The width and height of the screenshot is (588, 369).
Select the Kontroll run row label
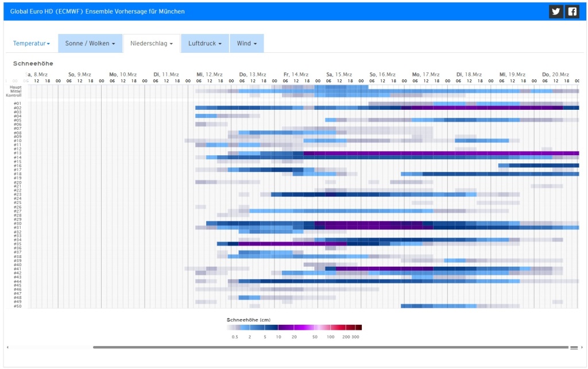[x=14, y=95]
